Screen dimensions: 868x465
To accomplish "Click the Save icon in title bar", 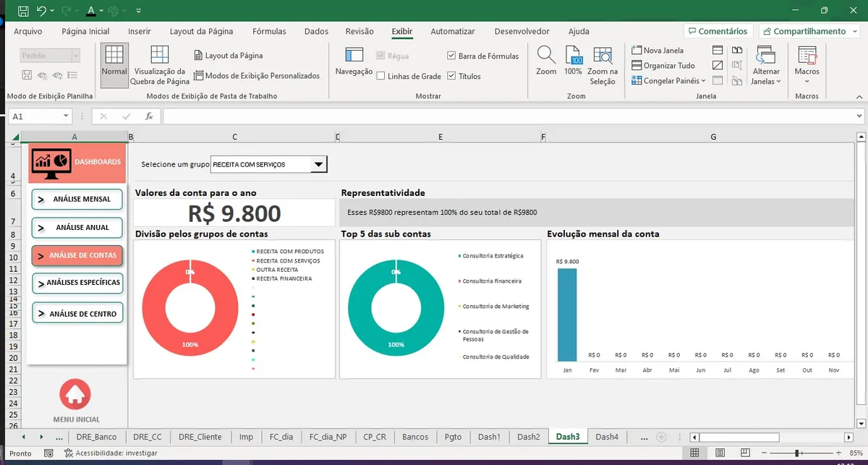I will (23, 11).
